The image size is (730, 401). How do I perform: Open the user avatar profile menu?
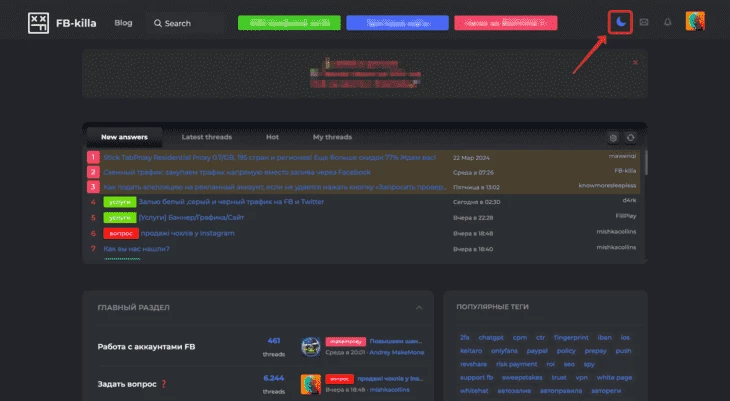tap(695, 21)
